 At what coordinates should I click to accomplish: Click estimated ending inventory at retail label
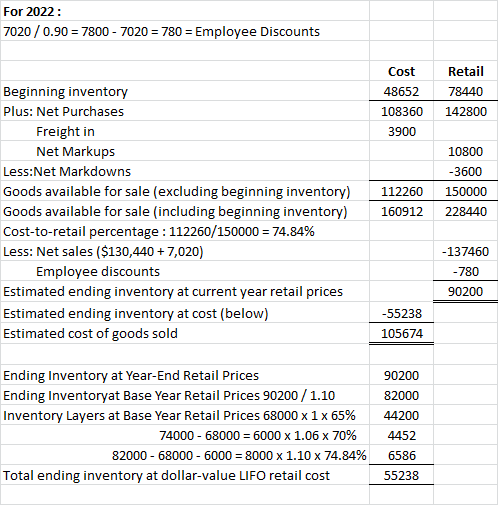click(173, 292)
